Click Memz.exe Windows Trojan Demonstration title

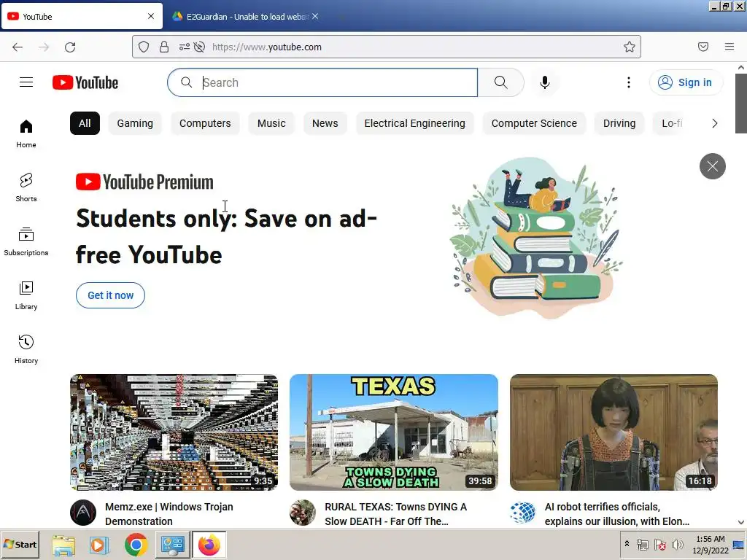click(x=169, y=514)
